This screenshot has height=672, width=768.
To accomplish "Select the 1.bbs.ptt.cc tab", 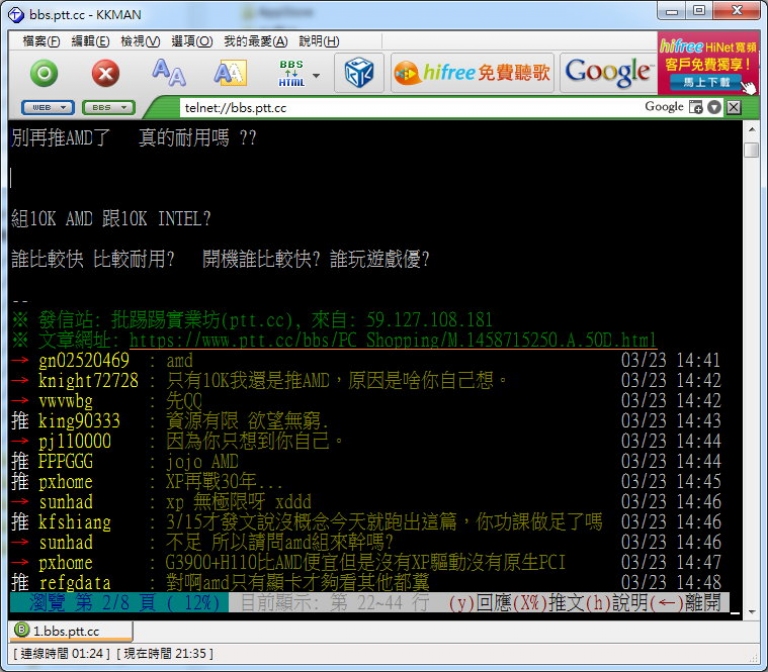I will pyautogui.click(x=71, y=631).
